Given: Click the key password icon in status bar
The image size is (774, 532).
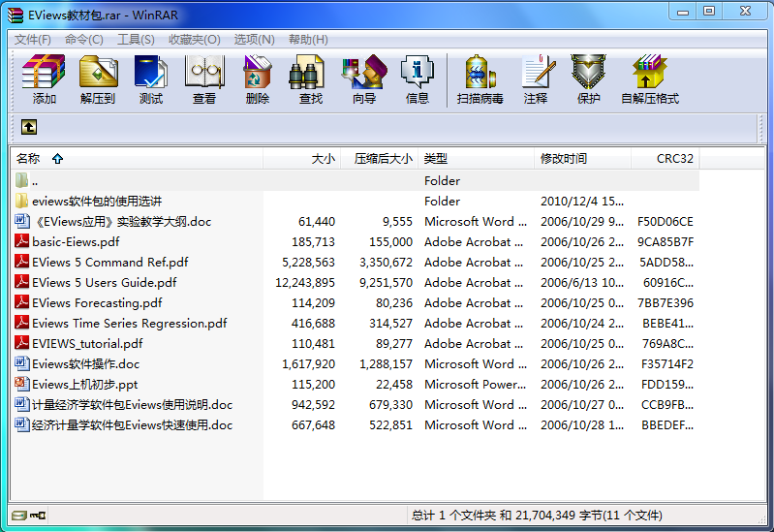Looking at the screenshot, I should point(38,516).
